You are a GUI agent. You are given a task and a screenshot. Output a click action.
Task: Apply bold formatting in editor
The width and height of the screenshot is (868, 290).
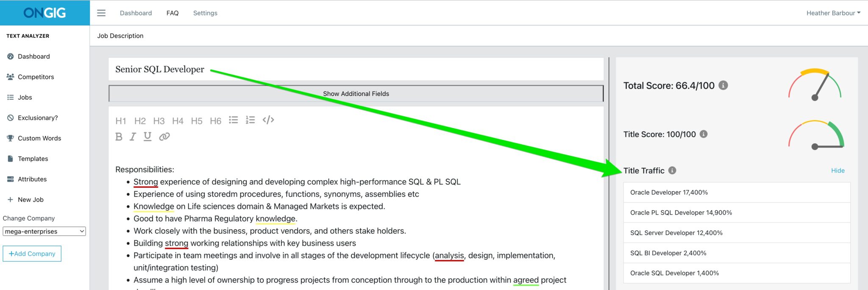[x=119, y=137]
